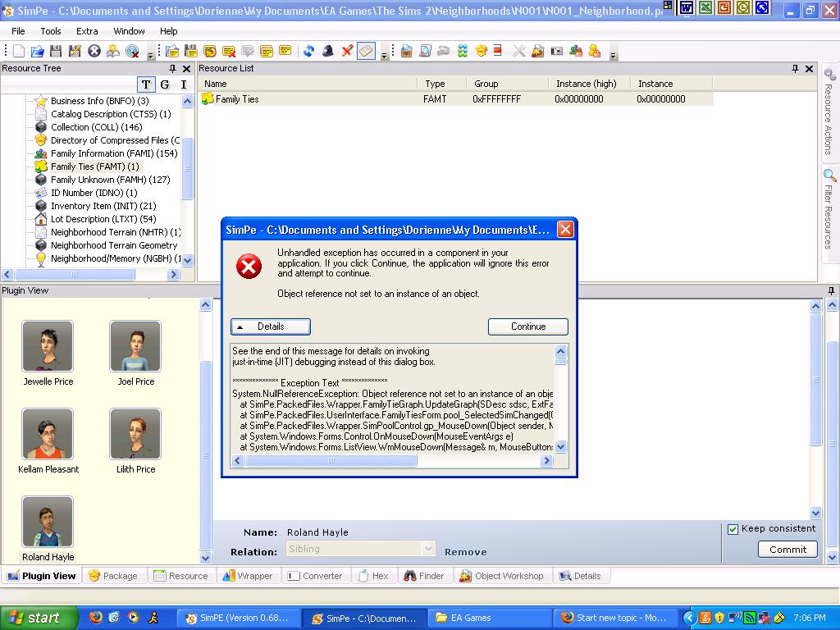Toggle the Keep consistent checkbox
840x630 pixels.
pos(733,529)
